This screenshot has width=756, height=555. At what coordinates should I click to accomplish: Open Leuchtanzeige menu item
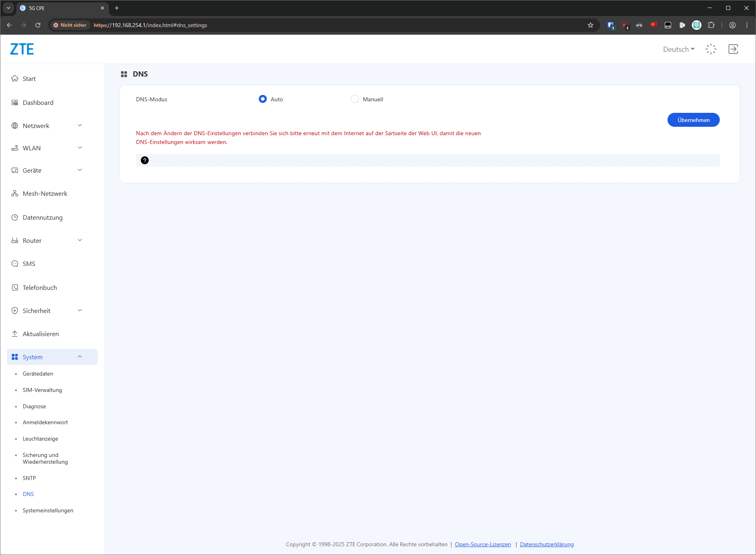(x=40, y=439)
